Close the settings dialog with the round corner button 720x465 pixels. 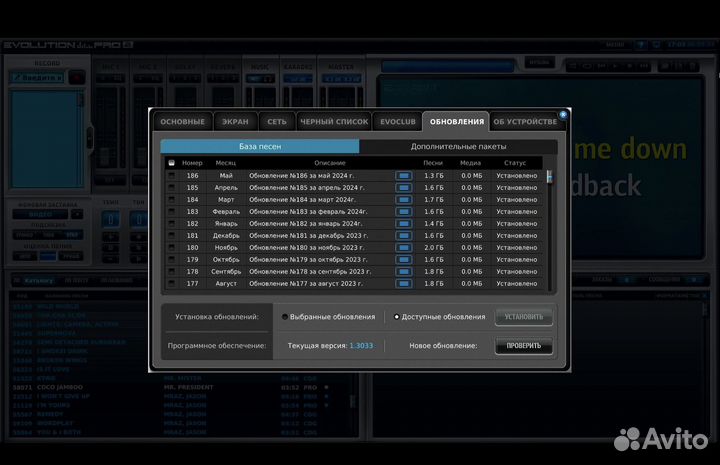pyautogui.click(x=563, y=115)
